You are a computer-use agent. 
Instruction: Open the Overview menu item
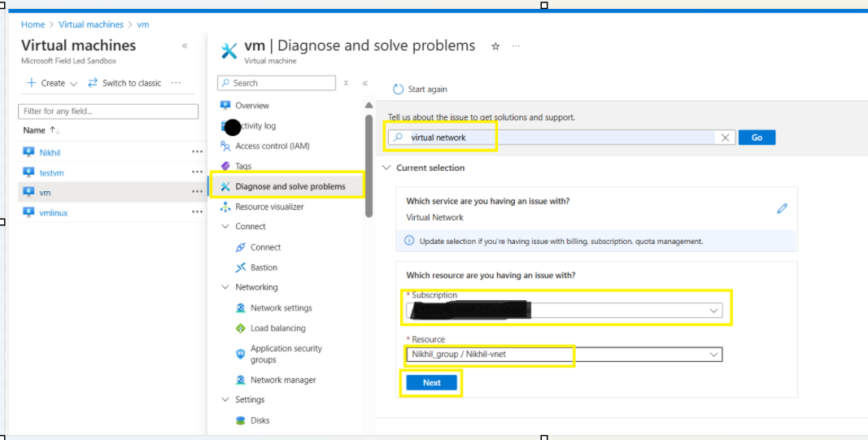point(252,105)
